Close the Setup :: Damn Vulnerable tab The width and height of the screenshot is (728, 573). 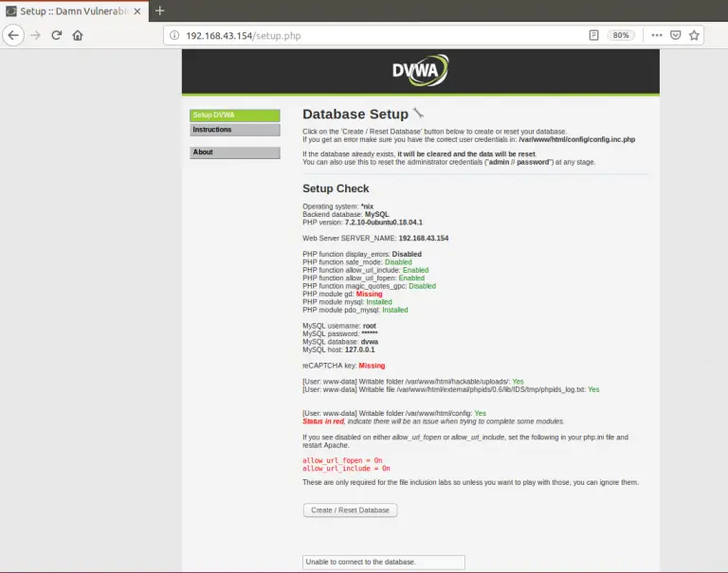138,10
